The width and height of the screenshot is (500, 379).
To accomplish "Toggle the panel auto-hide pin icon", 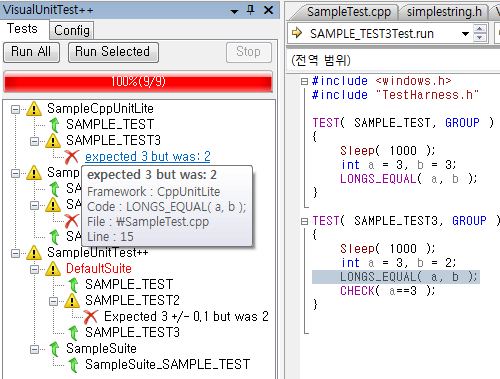I will [x=251, y=10].
